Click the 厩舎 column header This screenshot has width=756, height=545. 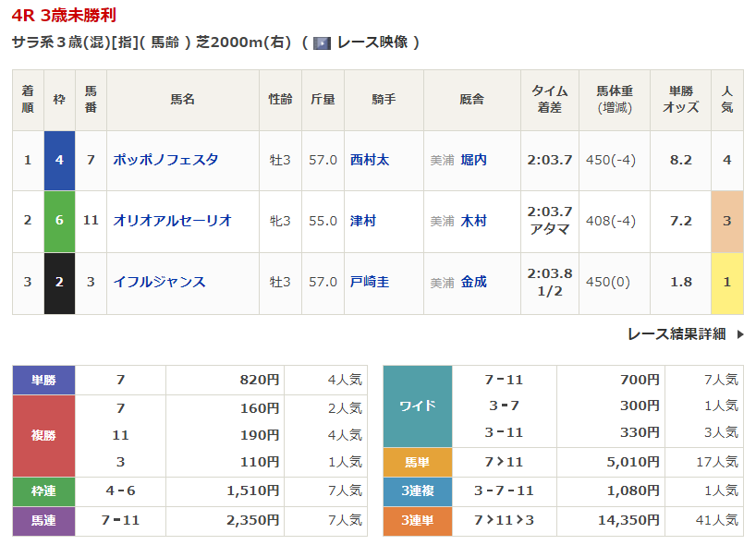[472, 100]
